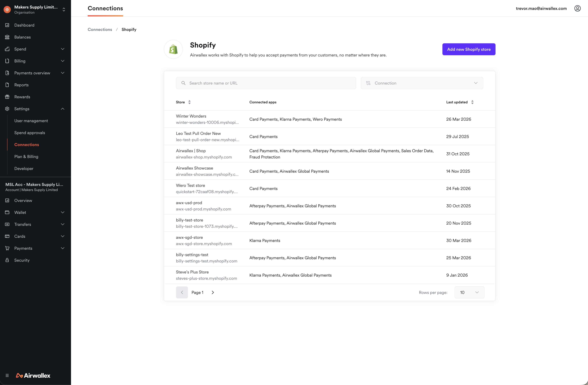Click the MSL Acc account header
Image resolution: width=588 pixels, height=385 pixels.
point(34,187)
